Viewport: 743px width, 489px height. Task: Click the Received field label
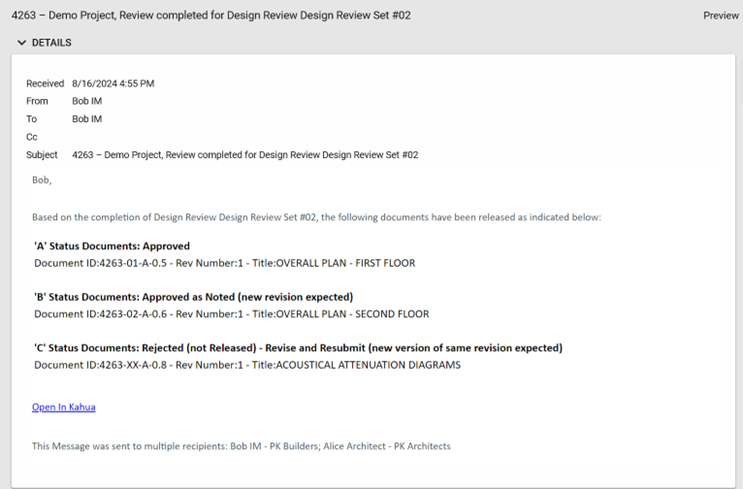coord(45,83)
